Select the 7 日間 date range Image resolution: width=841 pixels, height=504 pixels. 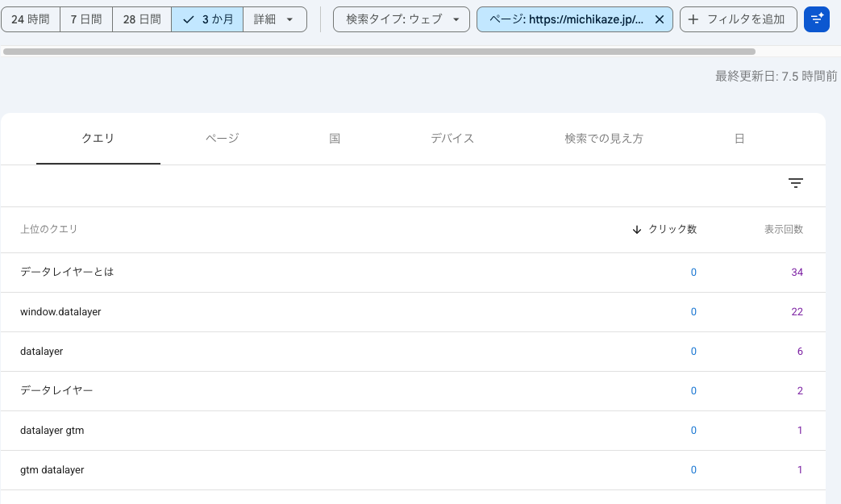(86, 19)
